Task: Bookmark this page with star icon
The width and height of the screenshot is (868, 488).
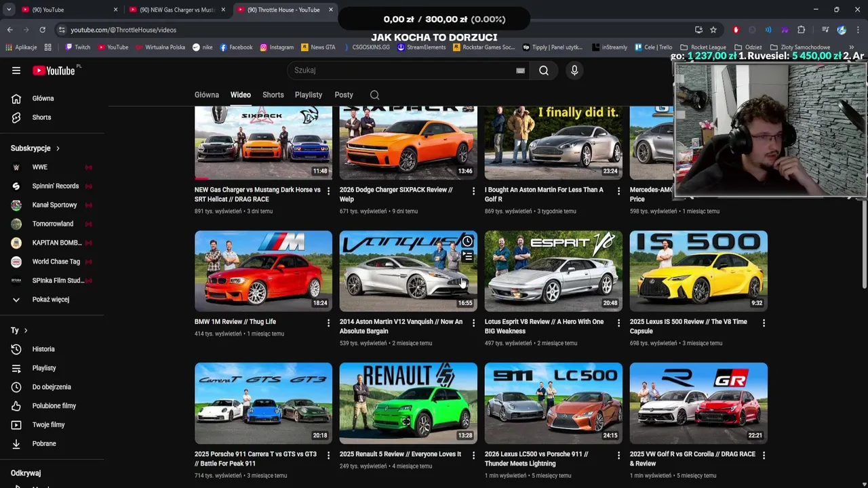Action: click(713, 30)
